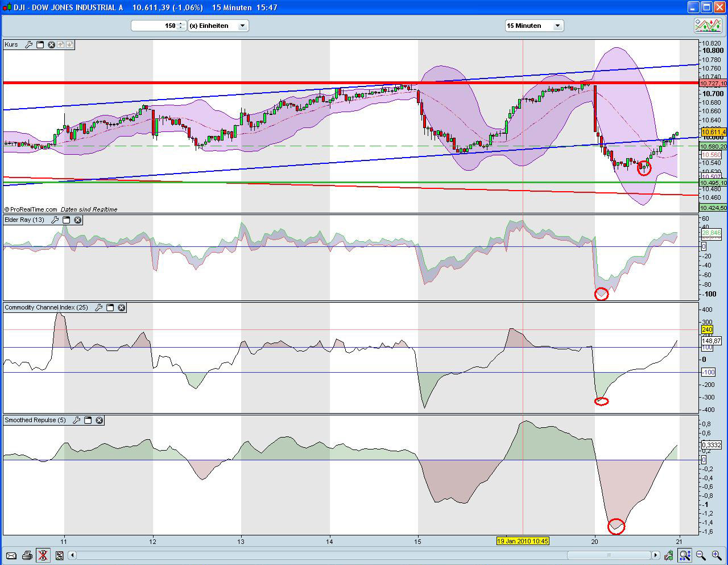Toggle the candlestick settings tool
Viewport: 728px width, 565px height.
(669, 555)
